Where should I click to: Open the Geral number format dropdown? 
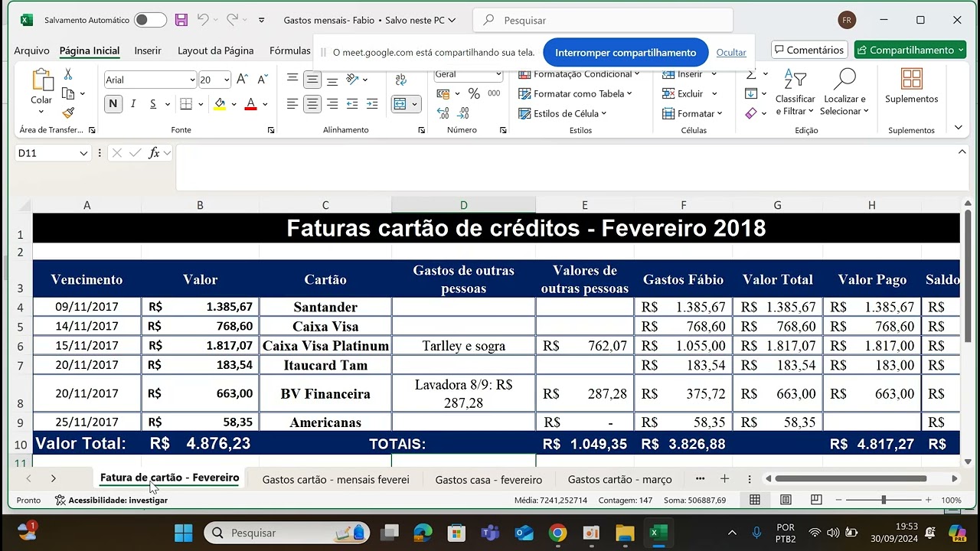(x=498, y=75)
